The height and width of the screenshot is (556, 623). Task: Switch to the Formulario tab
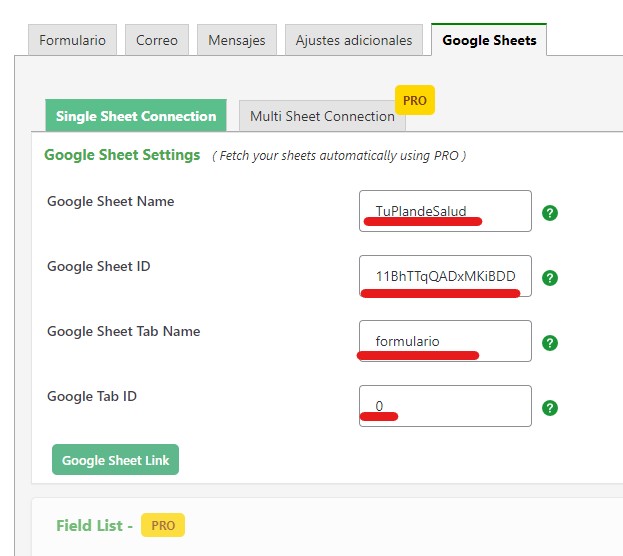72,40
